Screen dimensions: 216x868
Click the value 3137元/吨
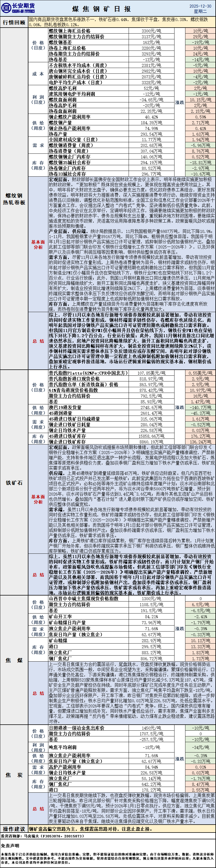pos(151,37)
